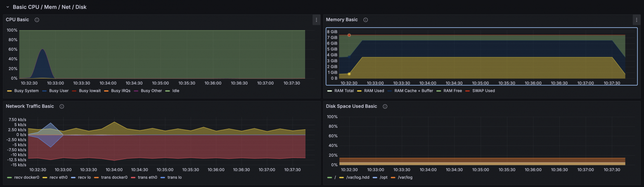The width and height of the screenshot is (644, 187).
Task: Click the CPU spike peak in the graph
Action: coord(42,49)
